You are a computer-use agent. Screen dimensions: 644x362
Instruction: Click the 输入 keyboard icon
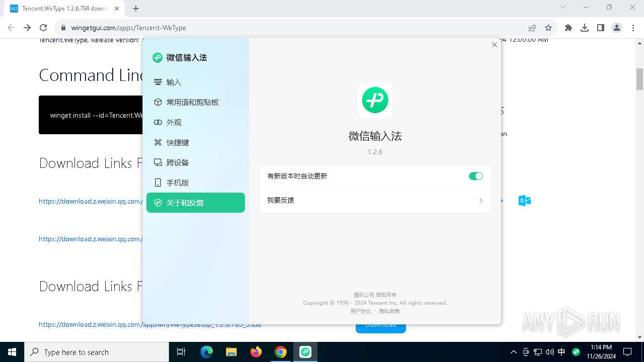tap(158, 82)
